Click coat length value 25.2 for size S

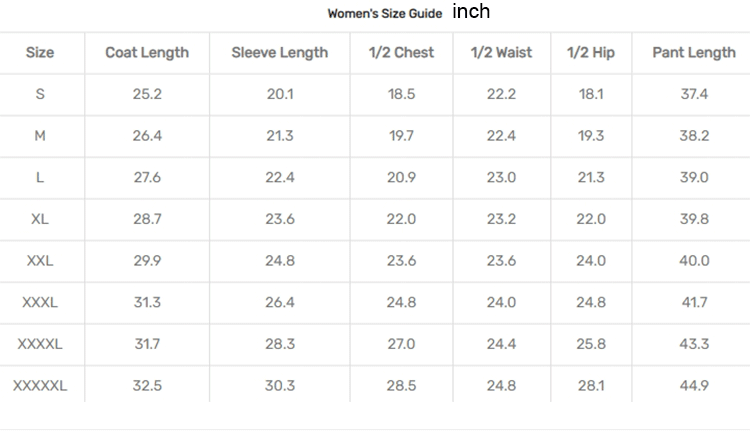[x=147, y=94]
